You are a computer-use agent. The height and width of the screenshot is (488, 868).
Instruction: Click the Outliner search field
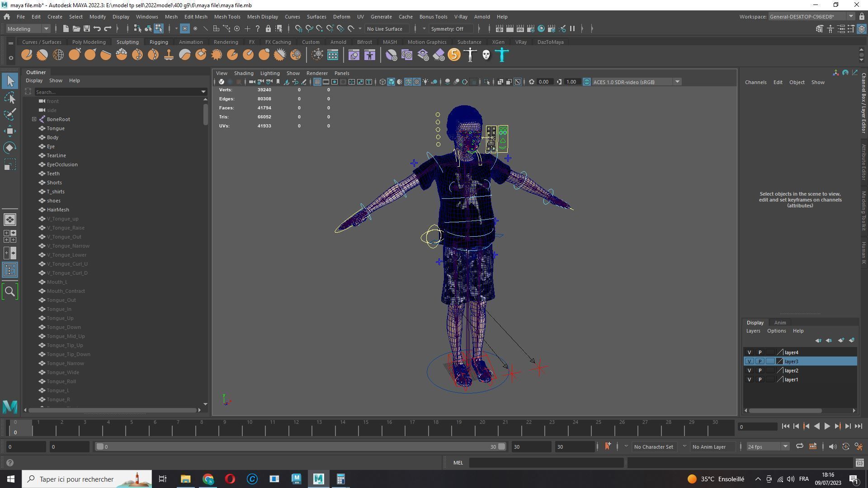pyautogui.click(x=118, y=92)
